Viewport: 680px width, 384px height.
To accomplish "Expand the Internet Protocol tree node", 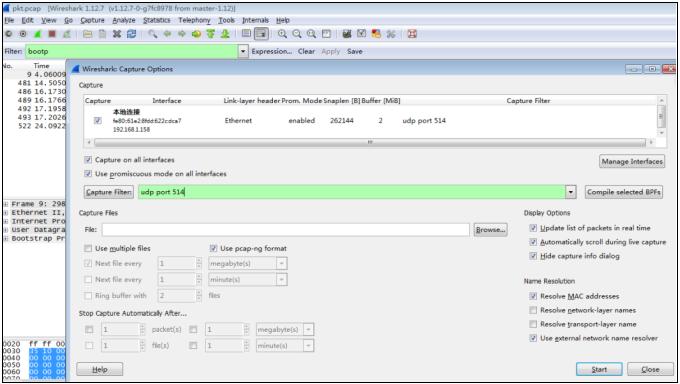I will (x=6, y=221).
